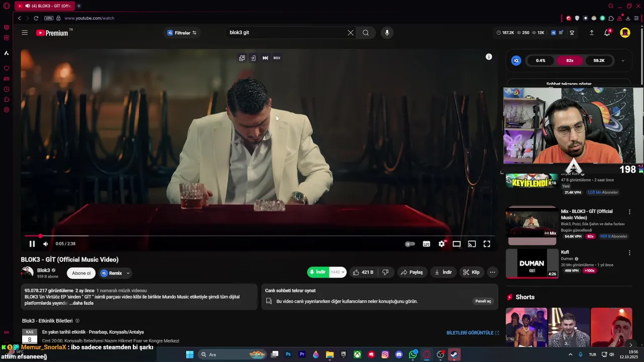Image resolution: width=644 pixels, height=362 pixels.
Task: Click the RGX overlay button
Action: pos(277,58)
